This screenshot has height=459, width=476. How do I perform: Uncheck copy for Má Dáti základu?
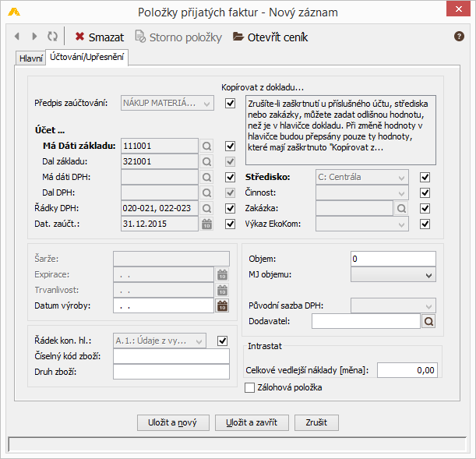(230, 146)
